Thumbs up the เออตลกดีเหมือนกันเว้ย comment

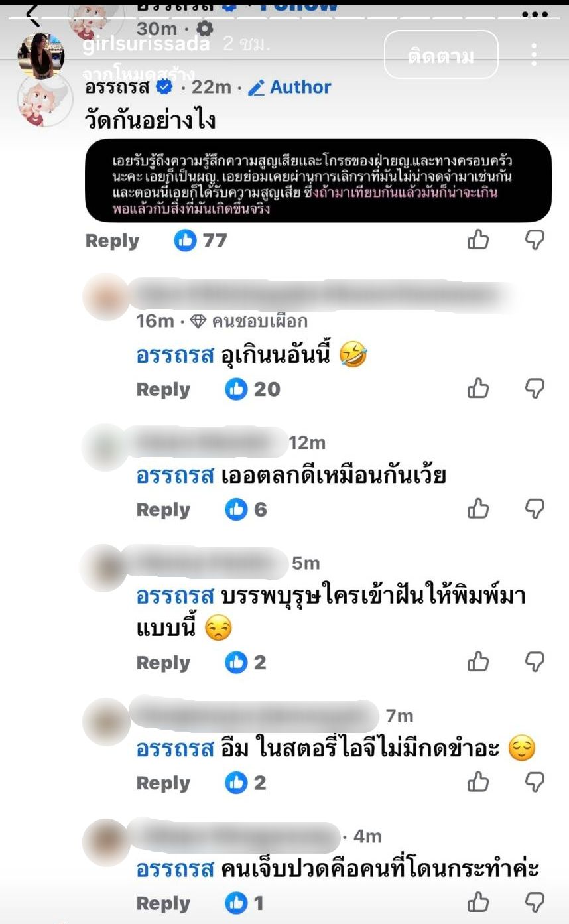[478, 509]
